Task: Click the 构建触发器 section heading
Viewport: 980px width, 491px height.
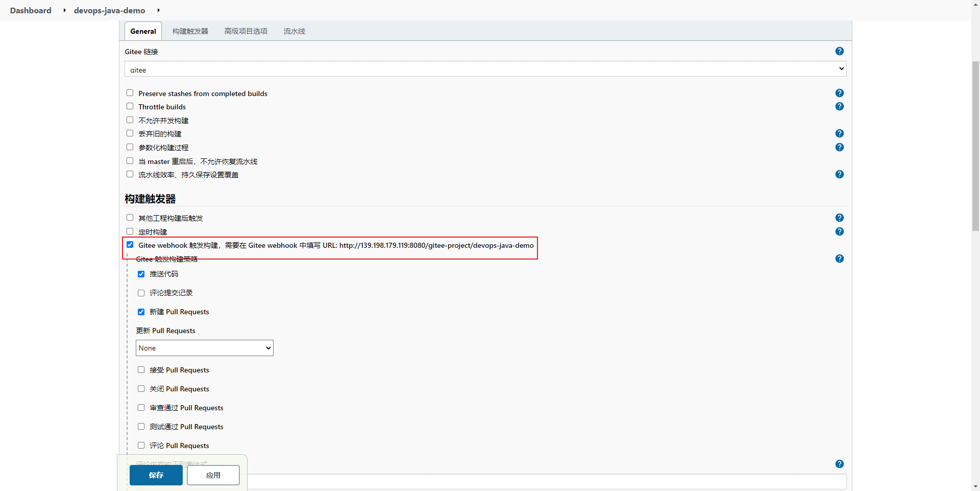Action: pos(150,199)
